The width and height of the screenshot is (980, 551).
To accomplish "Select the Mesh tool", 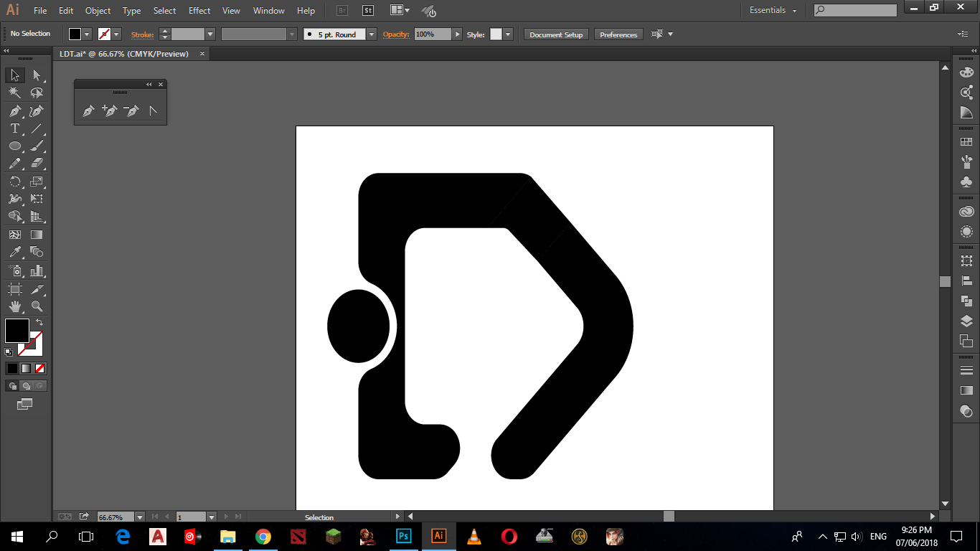I will click(x=15, y=235).
